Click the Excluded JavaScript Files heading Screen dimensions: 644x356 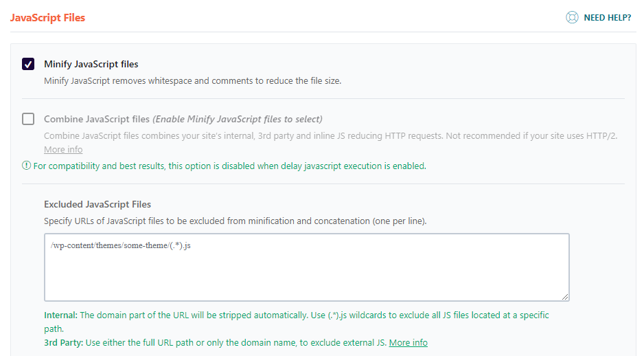click(x=97, y=204)
